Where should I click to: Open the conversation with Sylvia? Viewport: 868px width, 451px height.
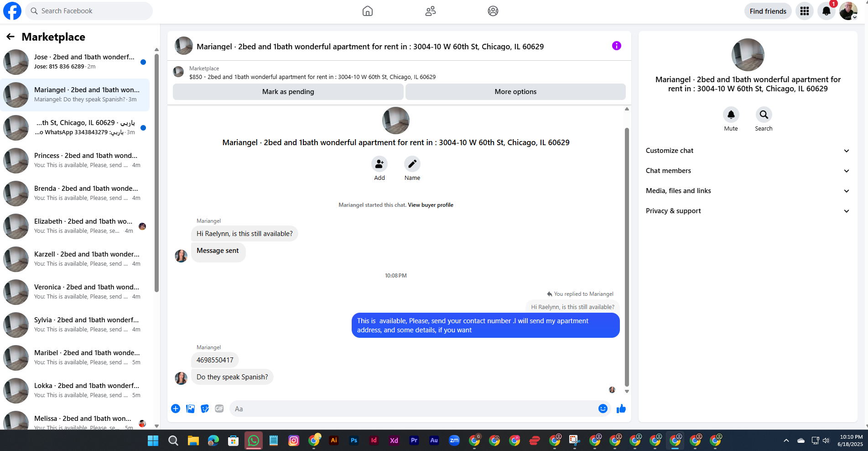[75, 325]
